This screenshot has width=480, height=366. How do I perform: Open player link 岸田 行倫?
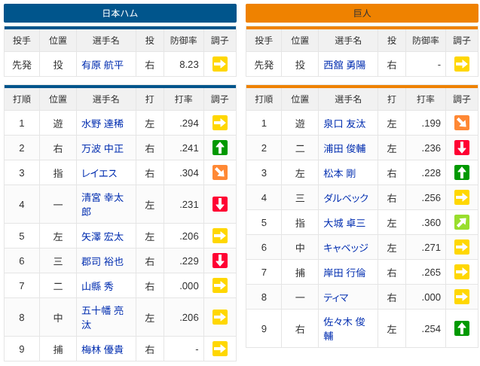click(x=344, y=273)
